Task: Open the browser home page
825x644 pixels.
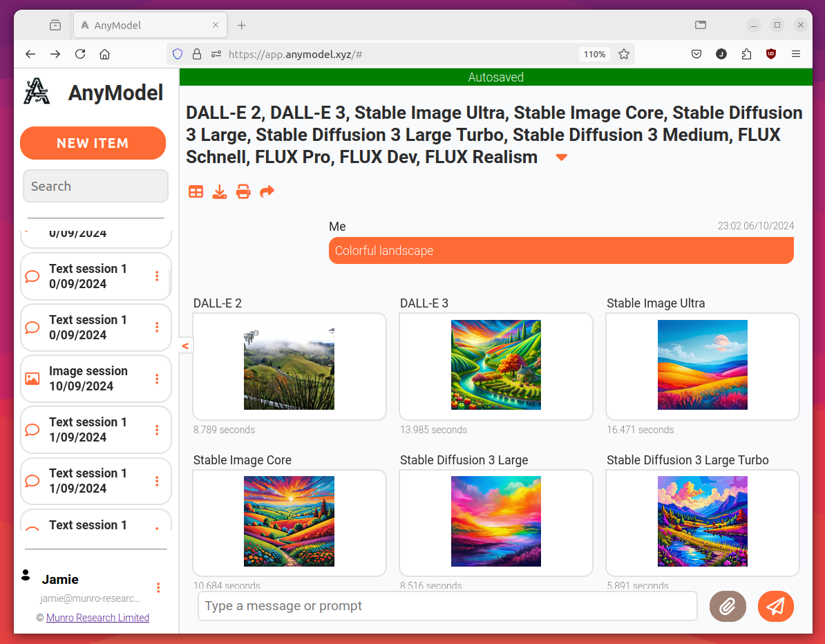Action: tap(105, 54)
